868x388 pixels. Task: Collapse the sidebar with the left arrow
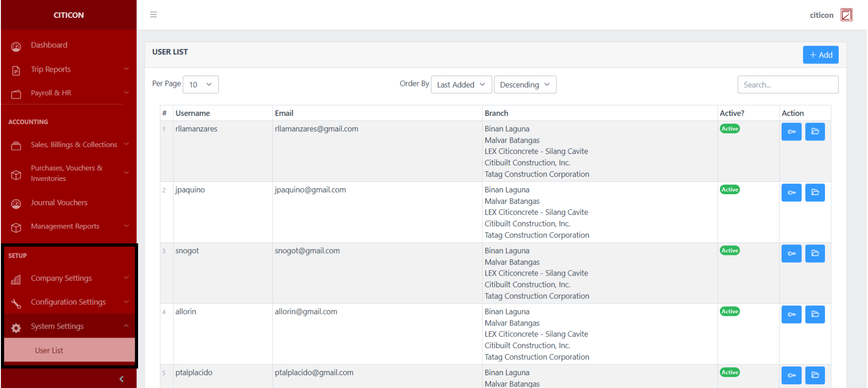click(122, 379)
